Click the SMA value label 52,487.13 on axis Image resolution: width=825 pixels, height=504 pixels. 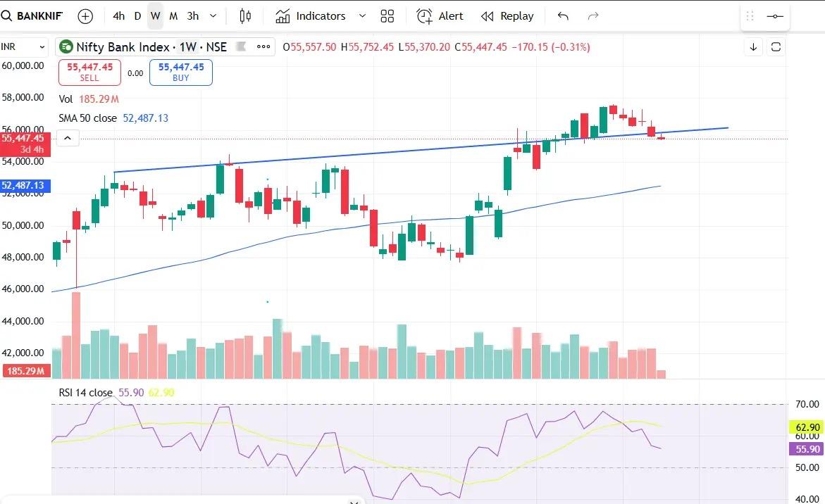pos(25,186)
